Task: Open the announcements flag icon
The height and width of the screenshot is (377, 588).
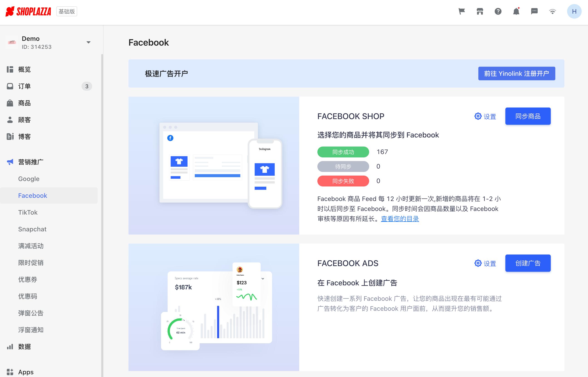Action: (462, 11)
